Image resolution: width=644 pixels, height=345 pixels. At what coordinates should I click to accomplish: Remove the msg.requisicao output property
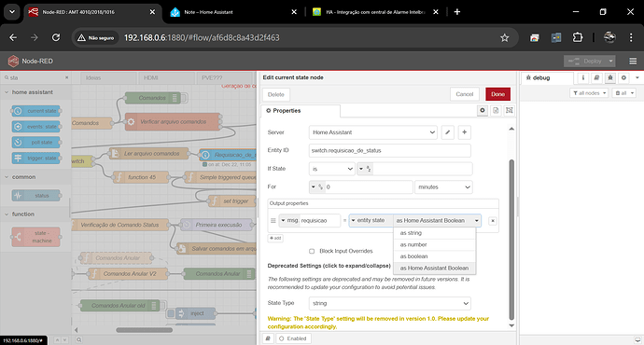tap(493, 221)
